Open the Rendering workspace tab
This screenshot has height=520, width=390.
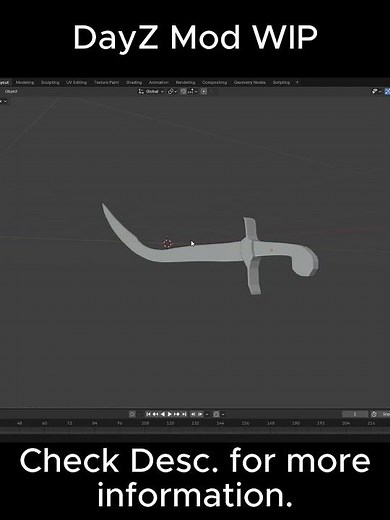[185, 82]
